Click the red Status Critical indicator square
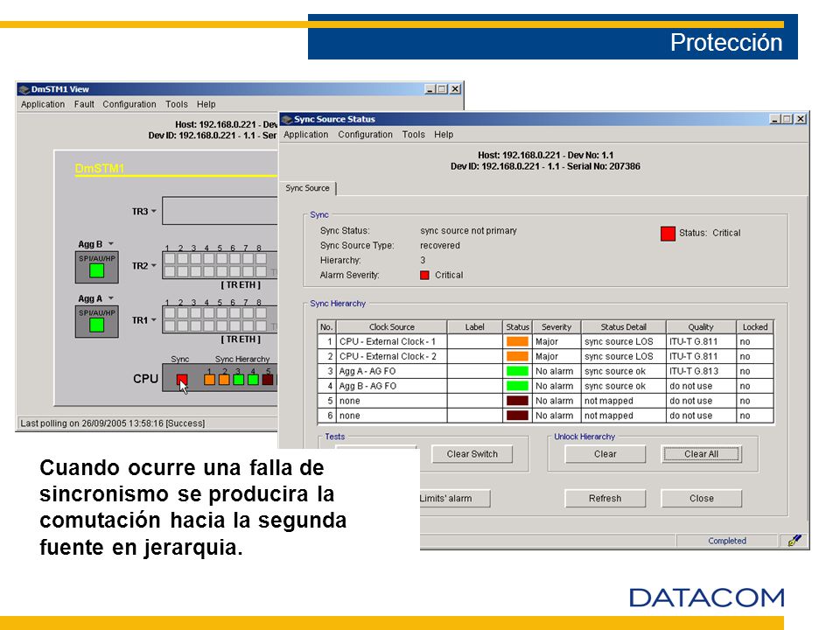Image resolution: width=840 pixels, height=630 pixels. pos(668,234)
